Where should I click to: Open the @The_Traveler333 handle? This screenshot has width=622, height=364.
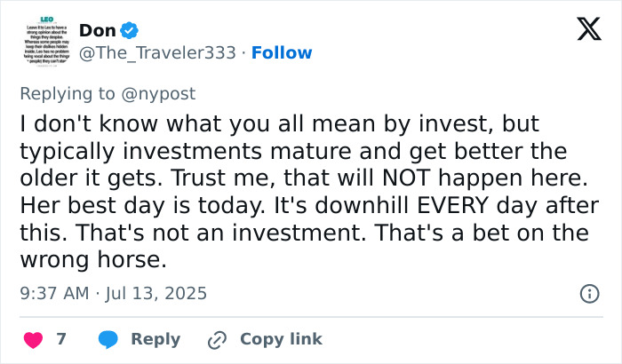coord(157,53)
